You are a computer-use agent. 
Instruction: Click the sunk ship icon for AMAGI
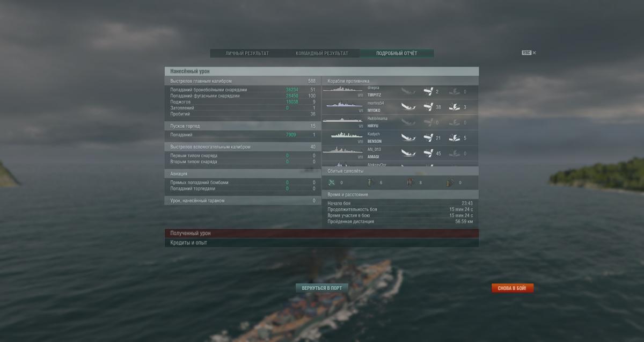tap(408, 153)
